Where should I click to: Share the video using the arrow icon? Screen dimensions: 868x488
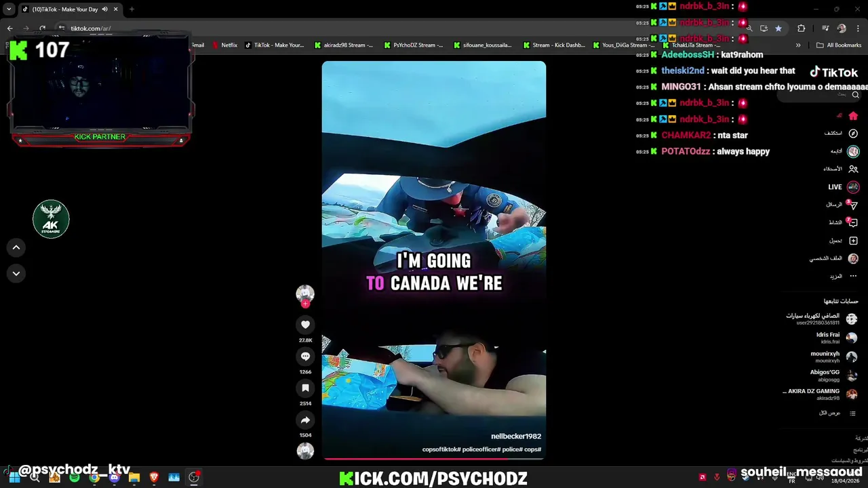point(305,420)
